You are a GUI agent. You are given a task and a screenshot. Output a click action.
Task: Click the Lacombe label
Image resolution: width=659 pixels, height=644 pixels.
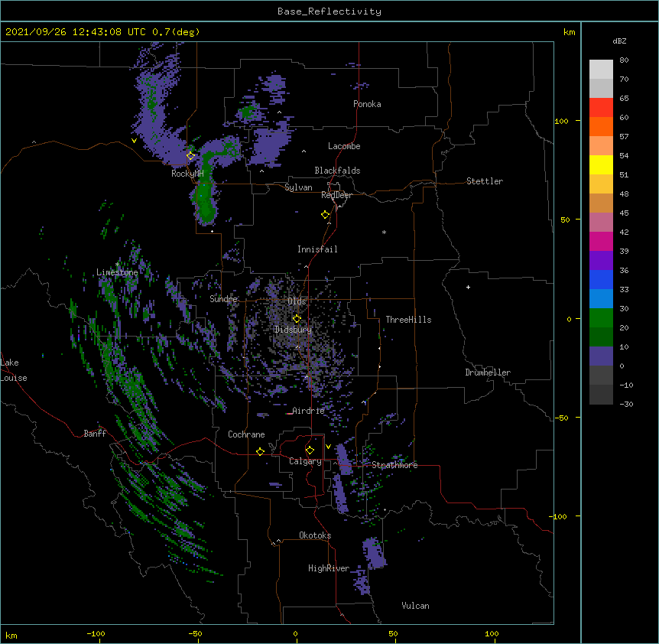point(344,146)
